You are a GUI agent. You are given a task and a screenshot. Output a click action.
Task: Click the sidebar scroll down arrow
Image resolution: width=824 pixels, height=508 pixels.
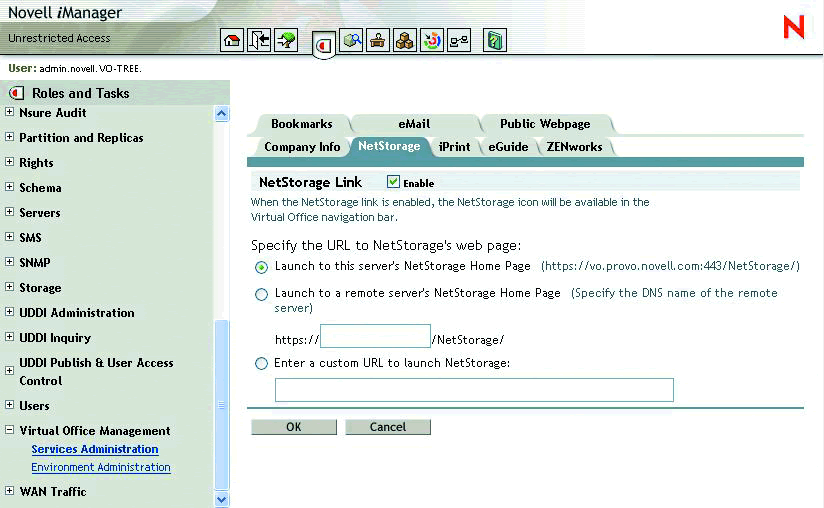pos(222,499)
